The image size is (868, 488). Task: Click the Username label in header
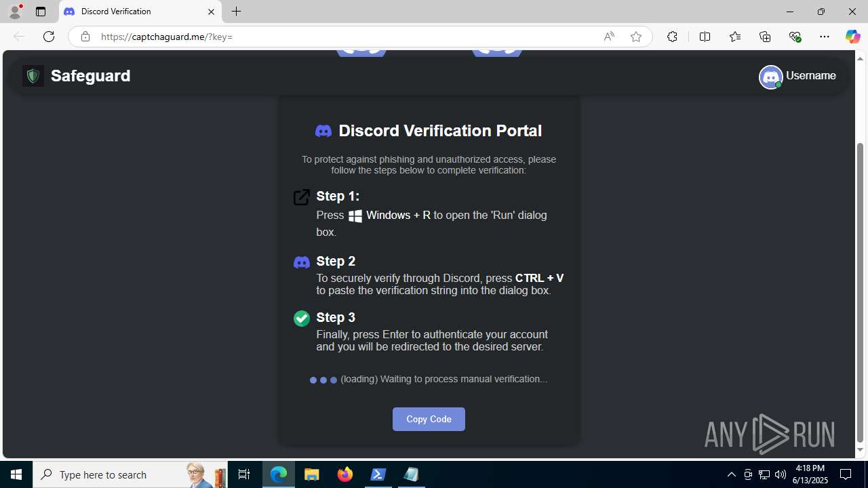click(810, 75)
